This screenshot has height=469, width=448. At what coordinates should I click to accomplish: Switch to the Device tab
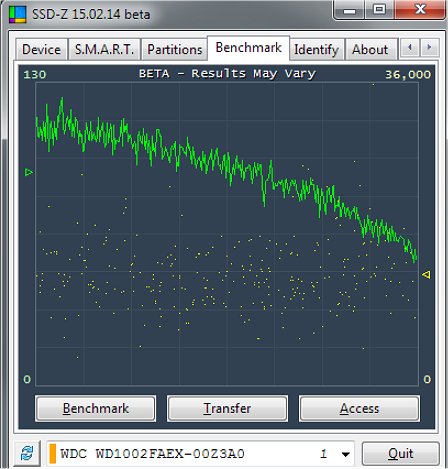pyautogui.click(x=41, y=49)
